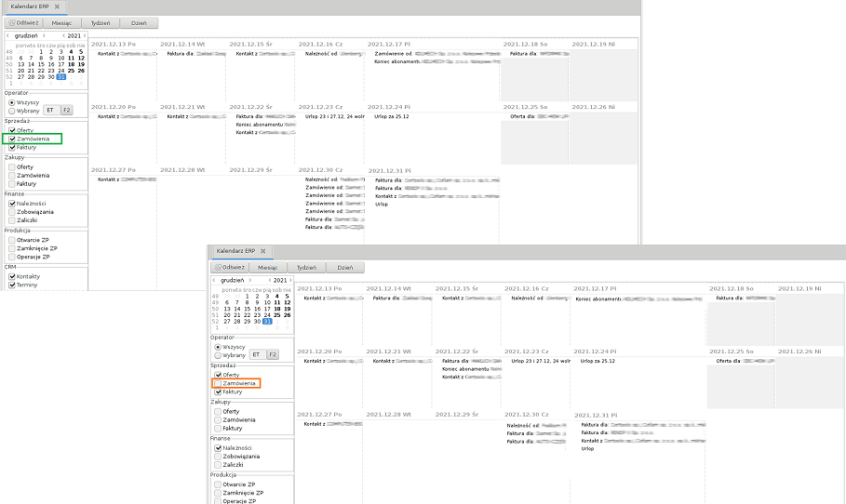Open 'Oferta dla' entry on 2021.12.25 upper window
Viewport: 846px width, 504px height.
click(539, 116)
